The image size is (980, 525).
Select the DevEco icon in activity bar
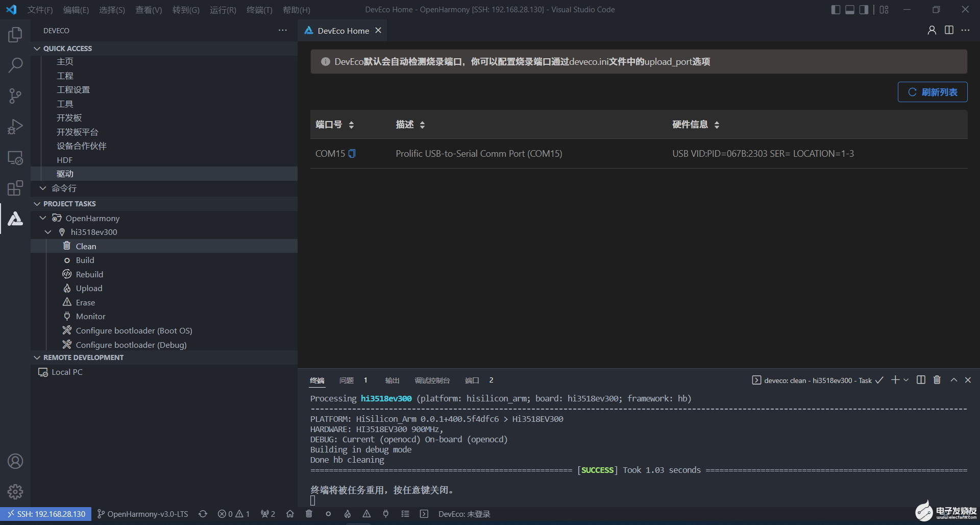(x=15, y=219)
